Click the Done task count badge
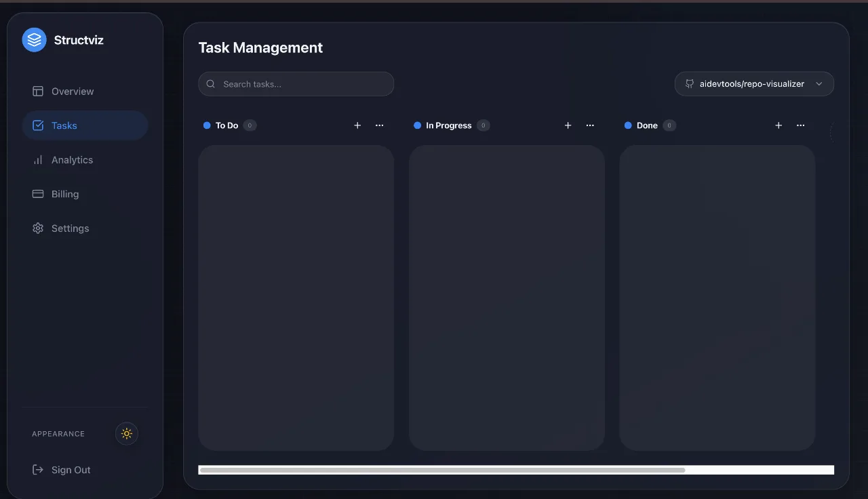The width and height of the screenshot is (868, 499). 669,125
